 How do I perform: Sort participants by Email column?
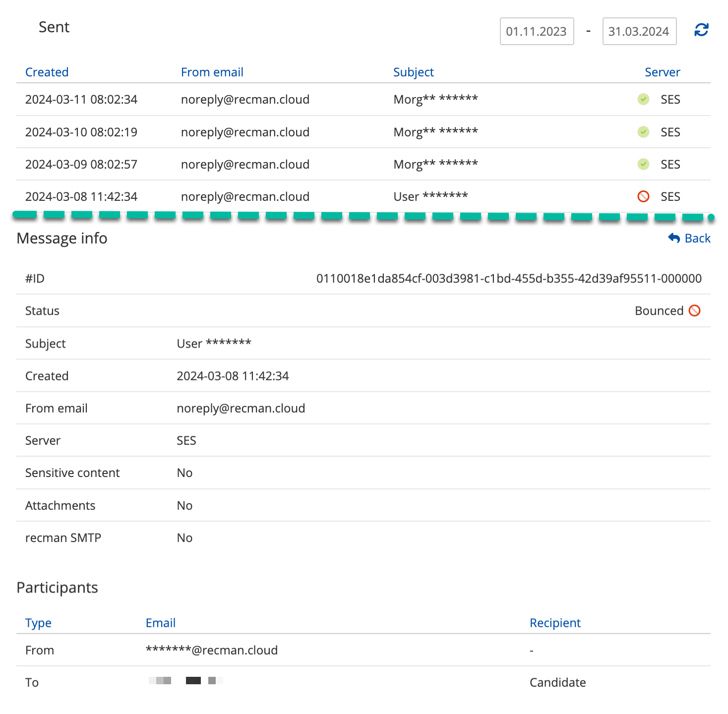point(160,623)
